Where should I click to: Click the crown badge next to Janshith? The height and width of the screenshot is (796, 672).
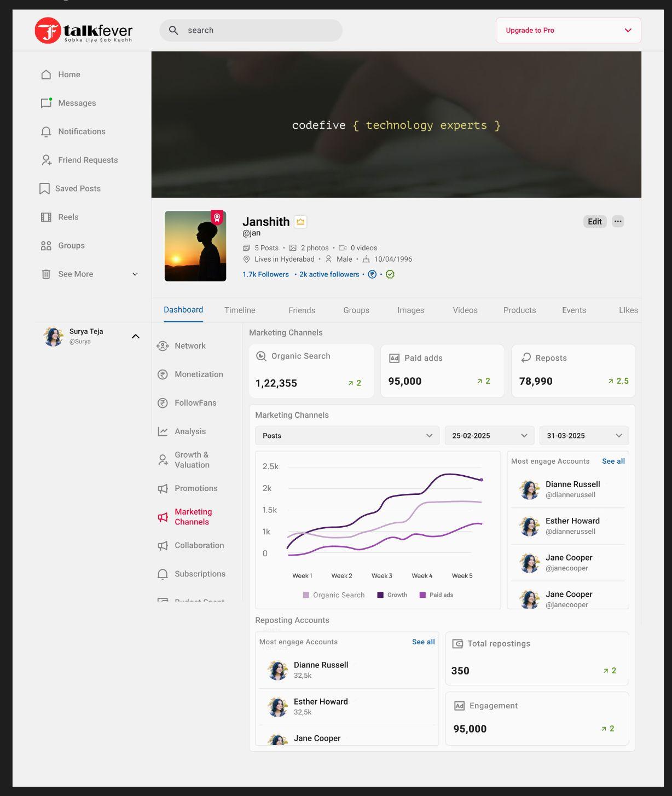click(300, 222)
